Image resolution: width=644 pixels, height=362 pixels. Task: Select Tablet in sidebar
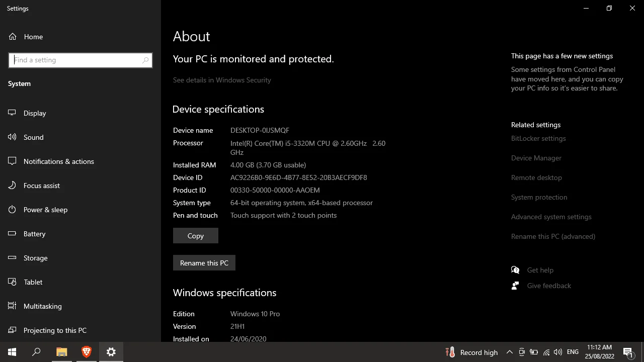80,282
